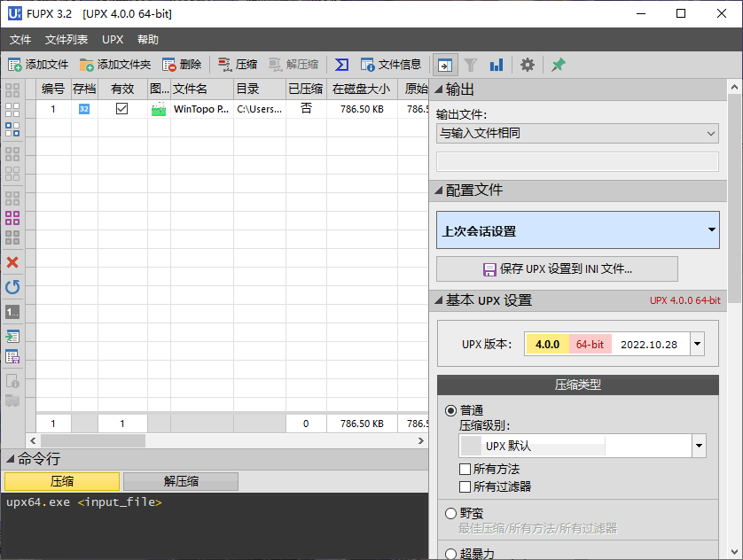Click the green-arrow load list sidebar icon
The image size is (743, 560).
[x=12, y=337]
